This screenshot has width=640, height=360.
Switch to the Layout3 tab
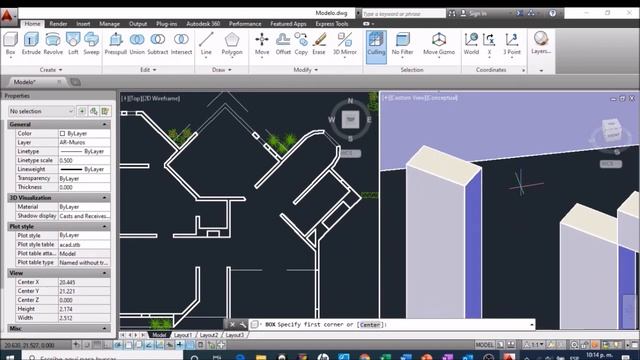coord(235,335)
